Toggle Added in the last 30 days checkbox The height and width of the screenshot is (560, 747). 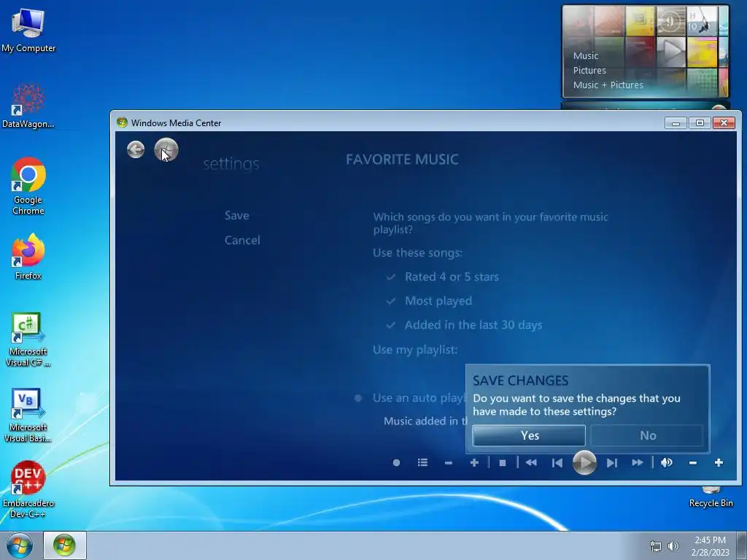[x=391, y=325]
